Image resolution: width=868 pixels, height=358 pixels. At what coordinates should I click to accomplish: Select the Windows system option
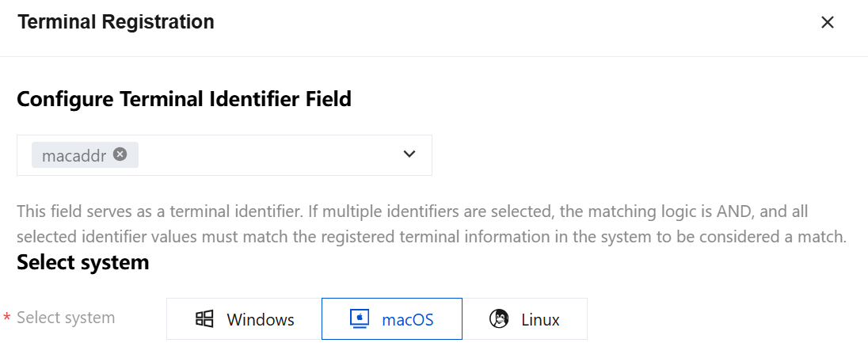point(244,318)
